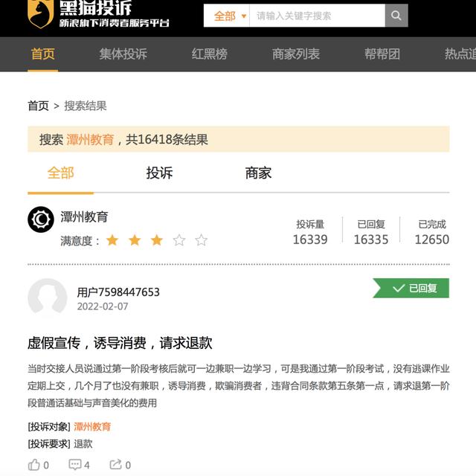Open 商家列表 in navigation bar

[x=296, y=54]
